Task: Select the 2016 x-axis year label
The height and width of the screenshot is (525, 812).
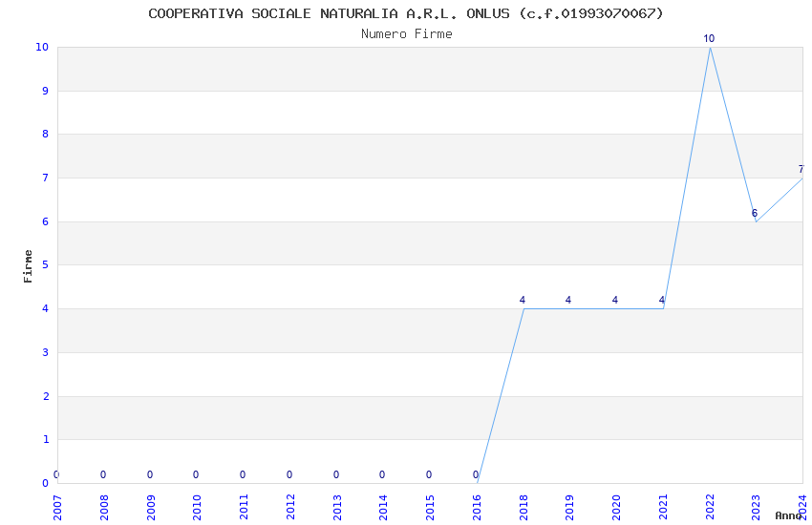Action: coord(477,507)
